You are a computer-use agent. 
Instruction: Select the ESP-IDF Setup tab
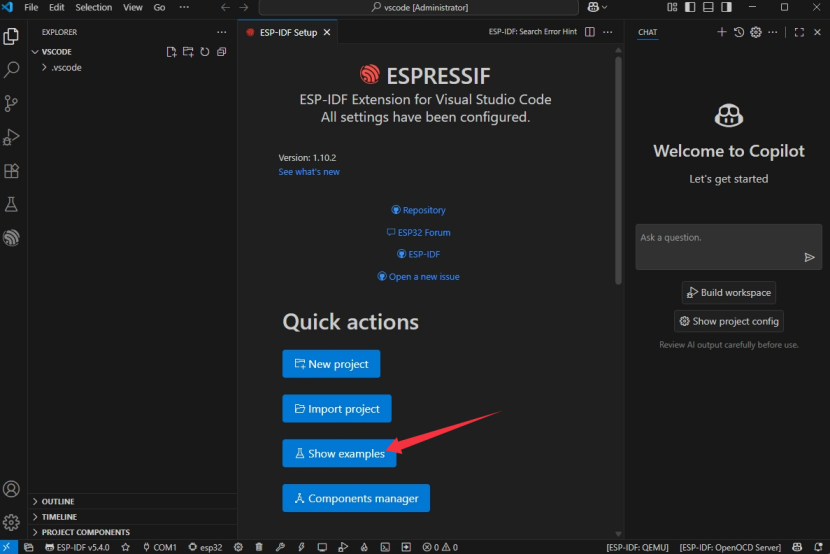288,32
